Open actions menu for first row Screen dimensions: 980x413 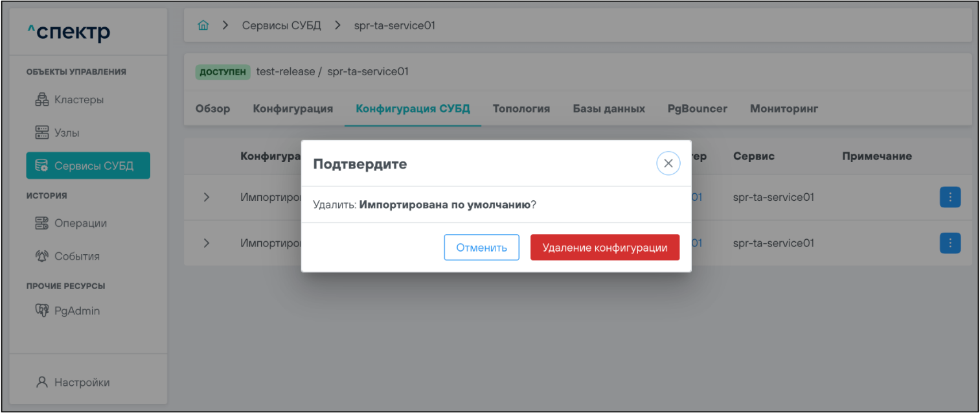click(950, 197)
